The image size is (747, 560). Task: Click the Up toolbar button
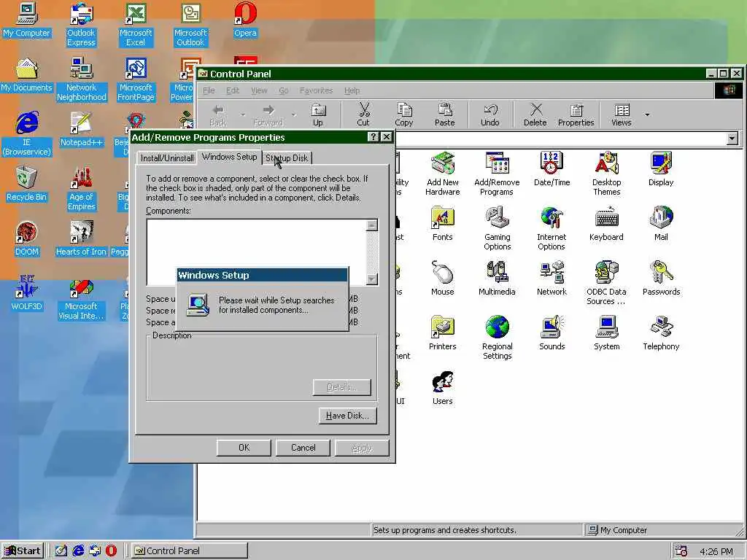click(x=318, y=114)
